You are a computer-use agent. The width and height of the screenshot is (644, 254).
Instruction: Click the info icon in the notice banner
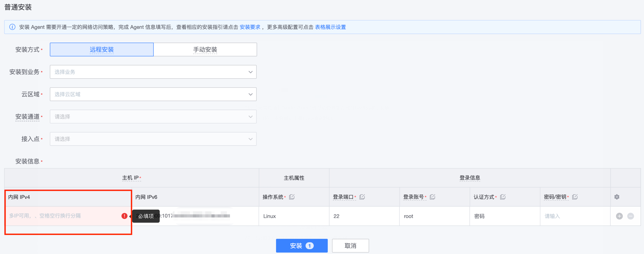click(x=12, y=27)
